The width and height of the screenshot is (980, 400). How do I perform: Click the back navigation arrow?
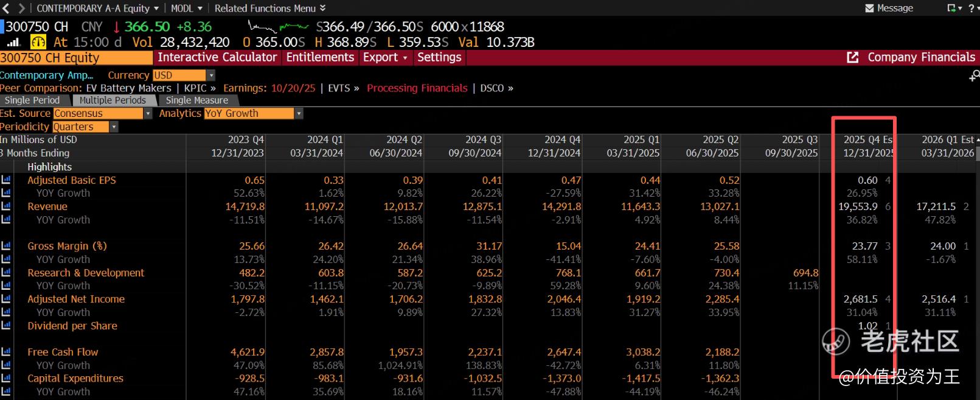7,8
